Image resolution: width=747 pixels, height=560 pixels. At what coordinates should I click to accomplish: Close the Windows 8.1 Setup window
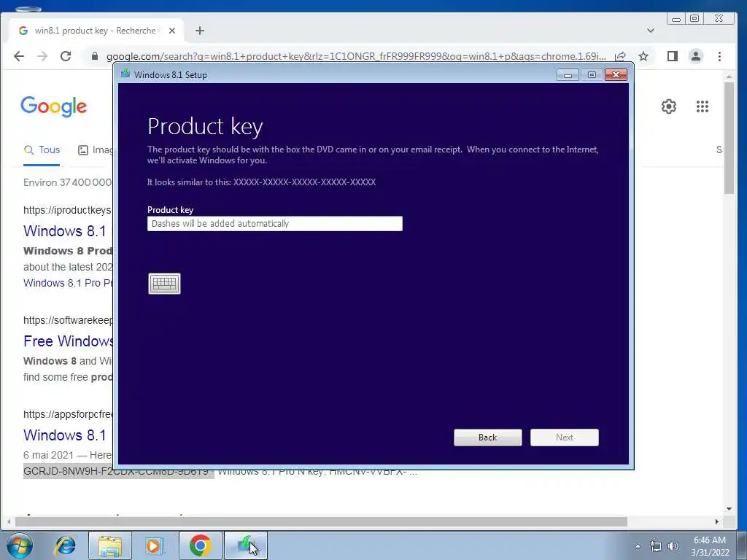click(x=616, y=75)
